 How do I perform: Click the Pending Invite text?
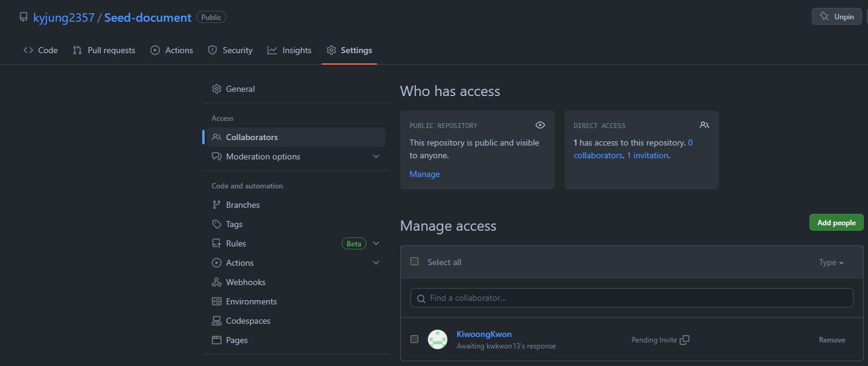pos(654,340)
